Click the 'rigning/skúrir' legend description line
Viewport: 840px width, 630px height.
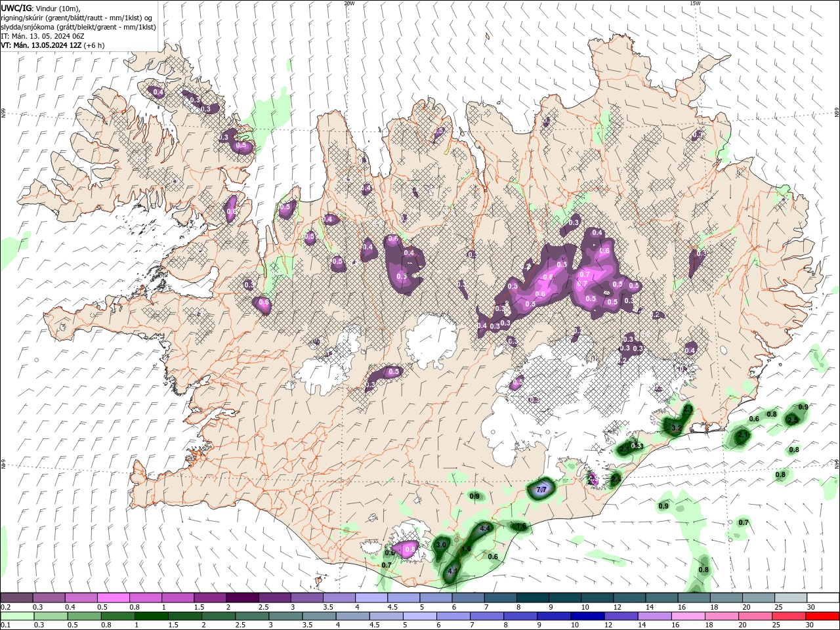click(x=77, y=17)
